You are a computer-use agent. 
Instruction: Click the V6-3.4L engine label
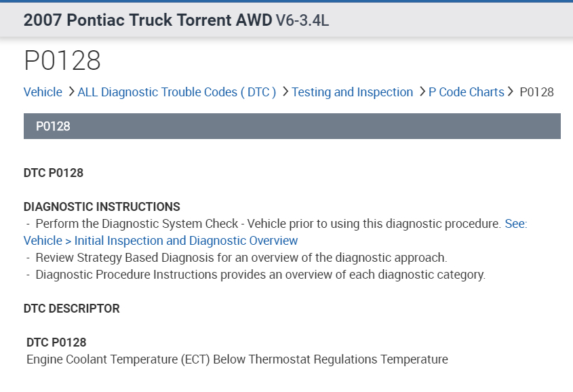pos(302,20)
